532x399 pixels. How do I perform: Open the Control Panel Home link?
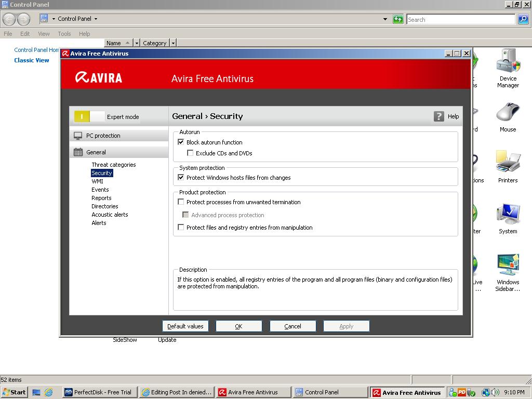click(37, 50)
